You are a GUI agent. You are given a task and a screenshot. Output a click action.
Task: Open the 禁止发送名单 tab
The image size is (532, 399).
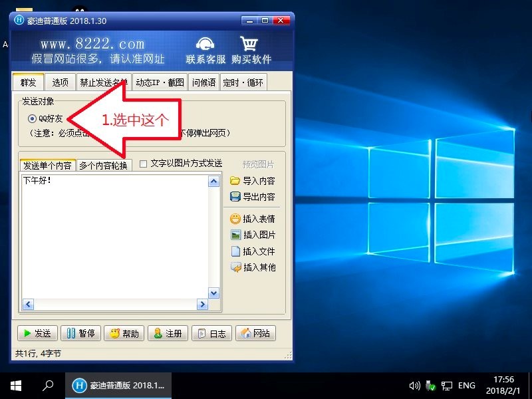click(104, 82)
